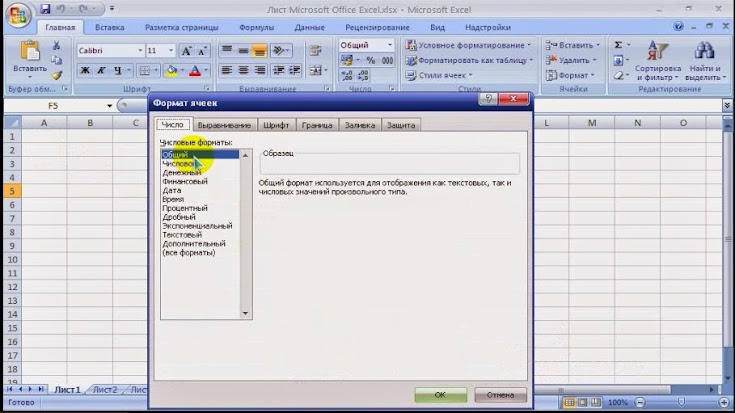Click Удалить cells button
Screen dimensions: 735x413
pos(571,60)
